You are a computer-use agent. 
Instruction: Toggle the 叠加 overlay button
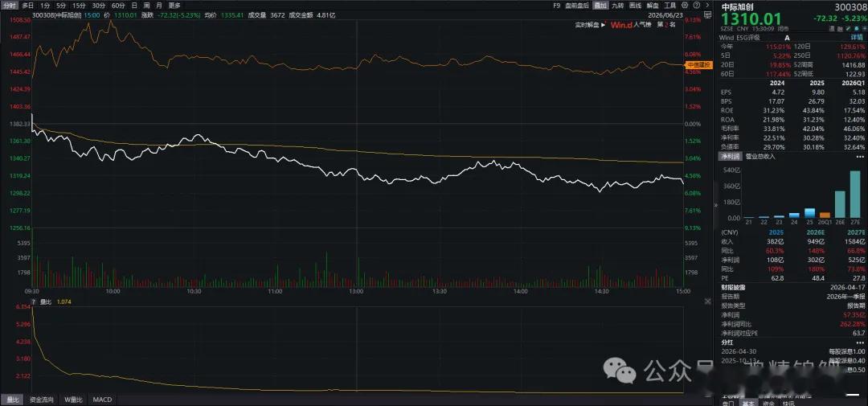click(x=600, y=5)
